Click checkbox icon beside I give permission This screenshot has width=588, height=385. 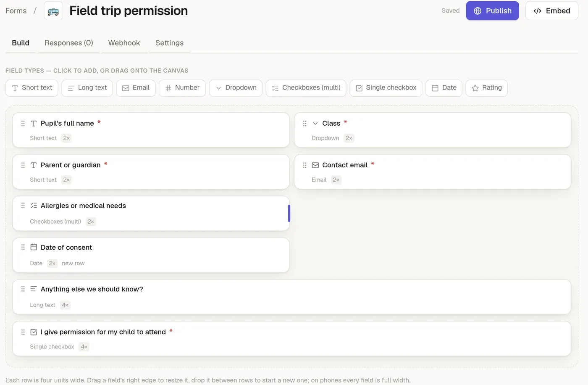tap(34, 332)
